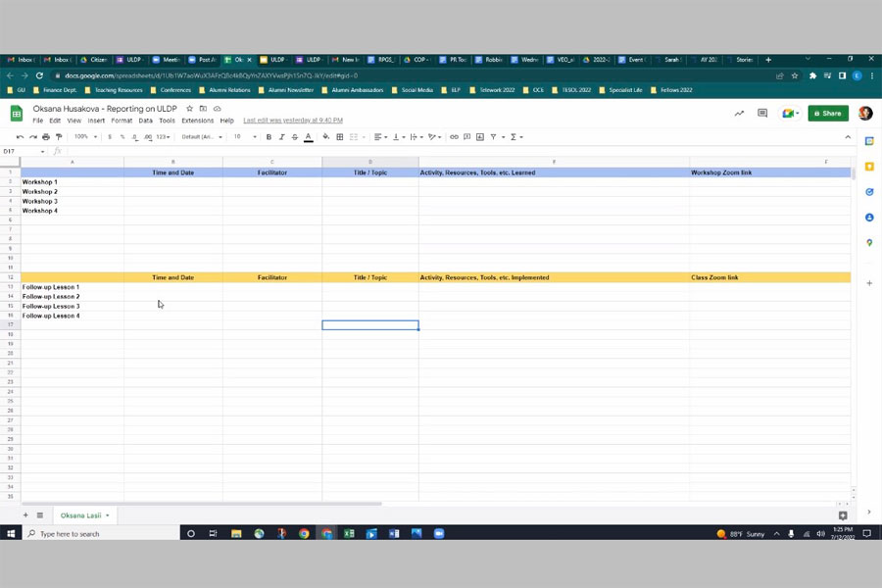Click the Name Box showing D17
The height and width of the screenshot is (588, 882).
coord(22,151)
